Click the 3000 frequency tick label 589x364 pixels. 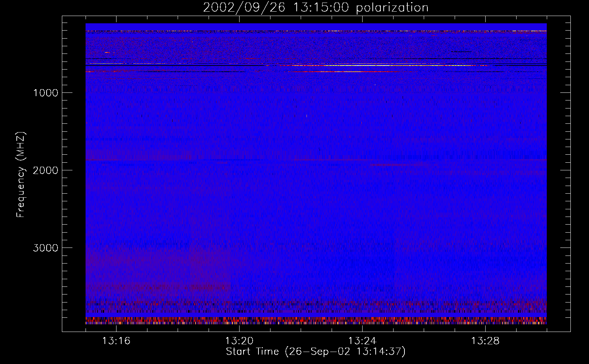click(46, 248)
